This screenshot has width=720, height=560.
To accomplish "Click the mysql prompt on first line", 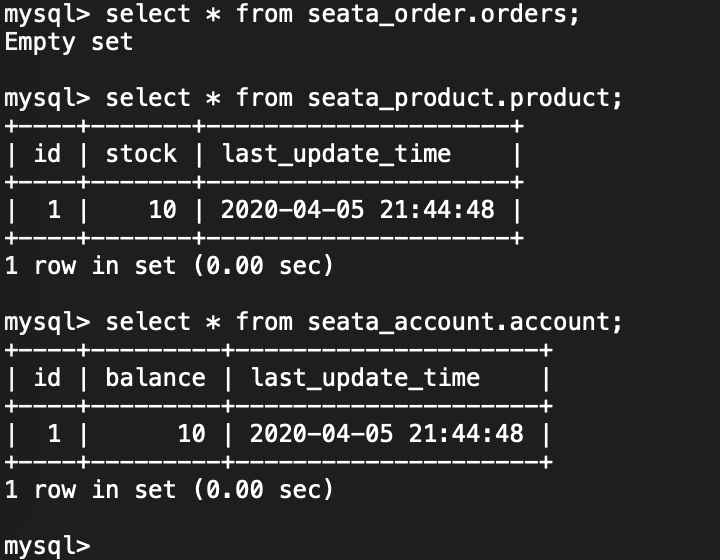I will point(47,15).
